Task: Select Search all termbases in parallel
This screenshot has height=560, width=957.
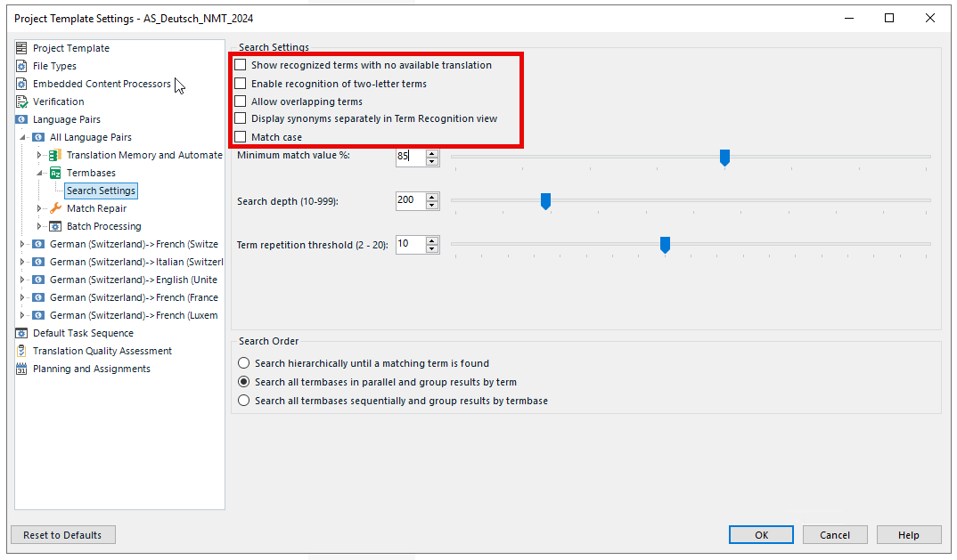Action: coord(243,382)
